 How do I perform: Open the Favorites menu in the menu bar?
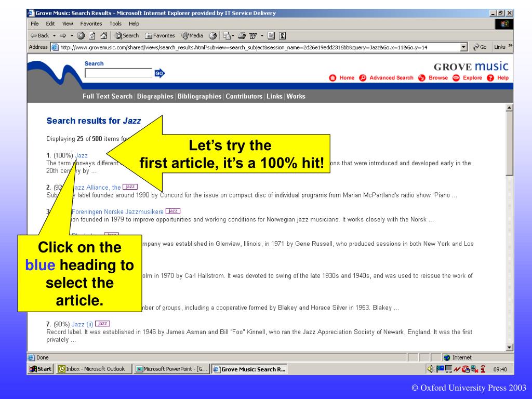coord(91,24)
